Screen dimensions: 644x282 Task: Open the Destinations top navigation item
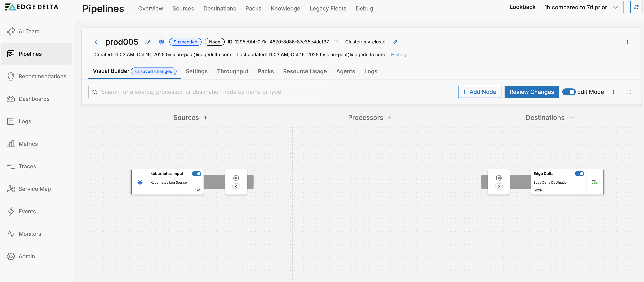click(x=219, y=9)
